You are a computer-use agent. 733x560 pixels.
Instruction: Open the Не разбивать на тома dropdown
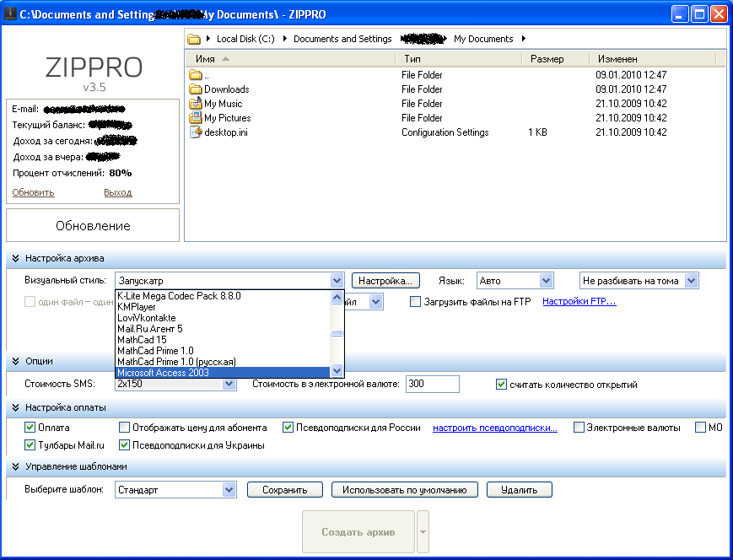691,281
